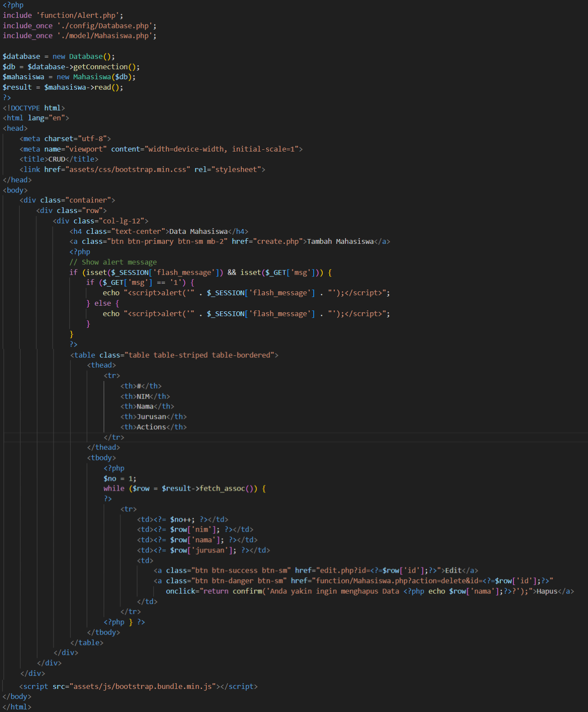Click the div class="row" tag
This screenshot has height=712, width=588.
71,211
